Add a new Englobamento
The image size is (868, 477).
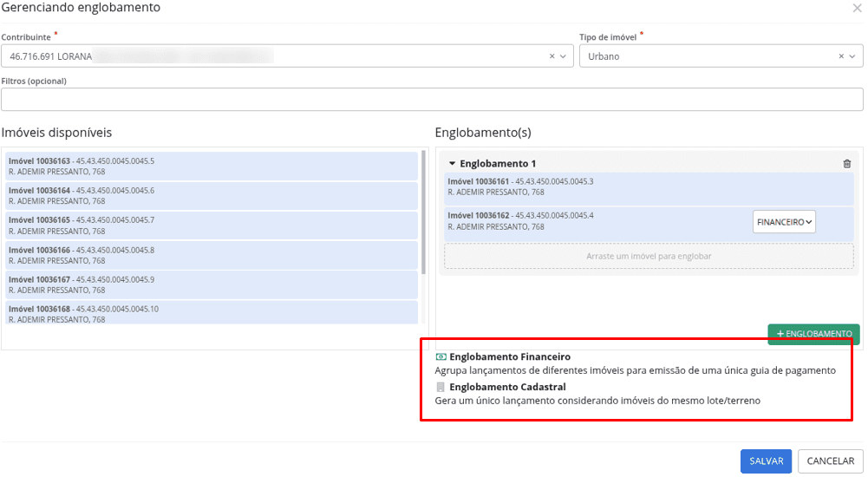pos(813,334)
